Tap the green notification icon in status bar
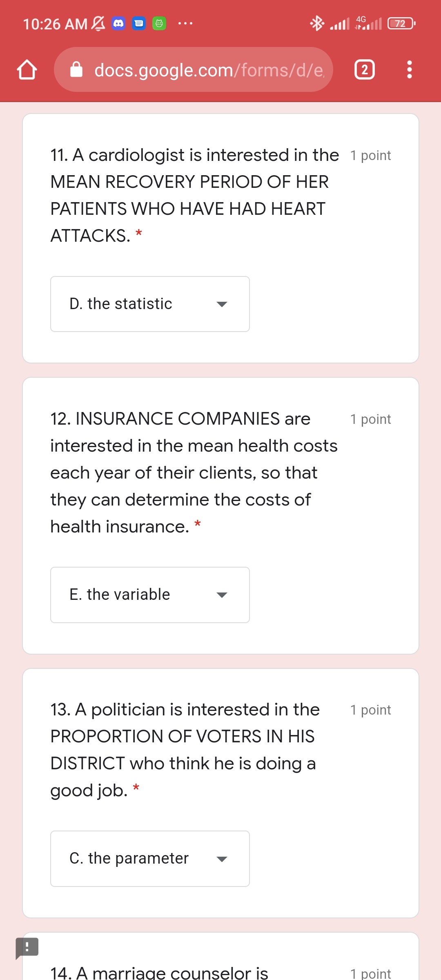The height and width of the screenshot is (980, 441). tap(159, 24)
